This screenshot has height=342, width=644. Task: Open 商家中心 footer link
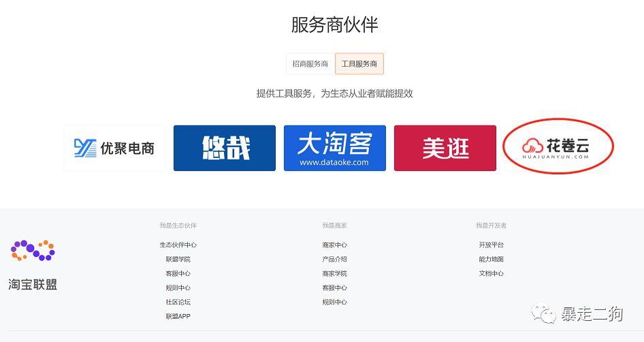tap(335, 245)
